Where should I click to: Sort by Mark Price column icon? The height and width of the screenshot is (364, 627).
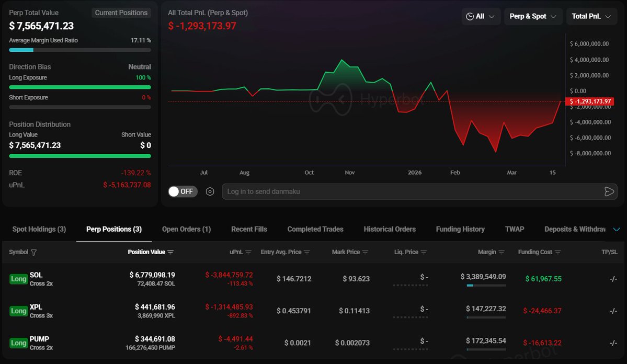click(365, 252)
